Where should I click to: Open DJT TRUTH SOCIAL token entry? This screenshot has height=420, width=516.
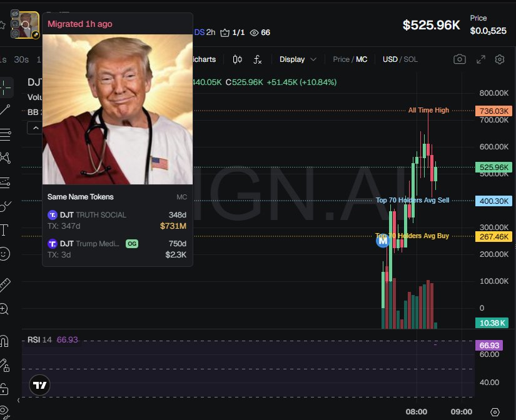pos(117,221)
